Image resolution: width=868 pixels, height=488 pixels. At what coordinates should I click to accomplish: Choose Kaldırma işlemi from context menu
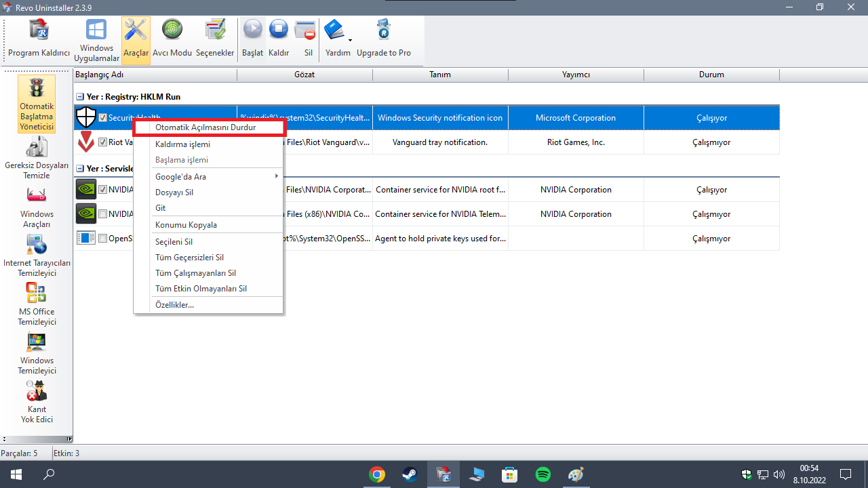click(208, 144)
